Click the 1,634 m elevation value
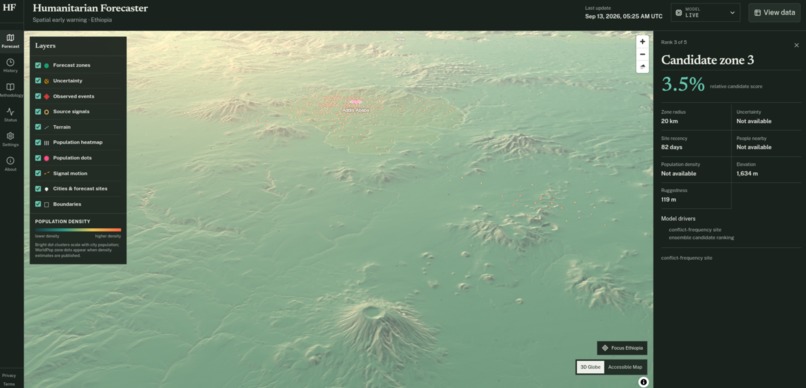 747,174
